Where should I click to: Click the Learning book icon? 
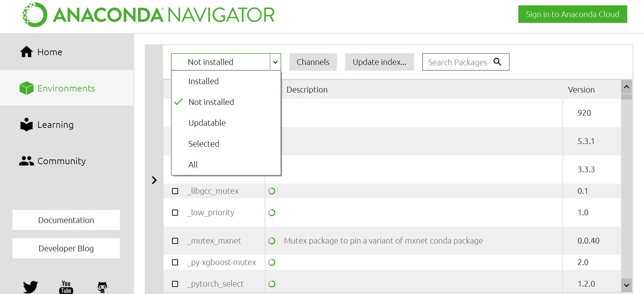27,124
